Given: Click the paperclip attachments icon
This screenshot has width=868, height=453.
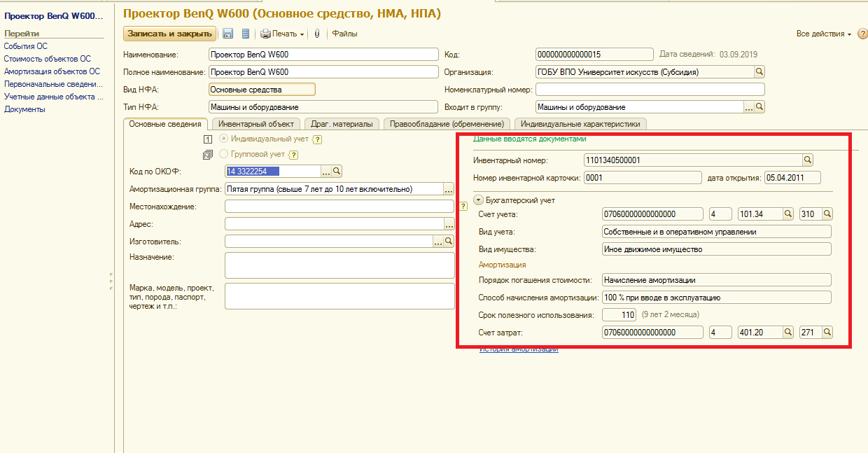Looking at the screenshot, I should 317,34.
